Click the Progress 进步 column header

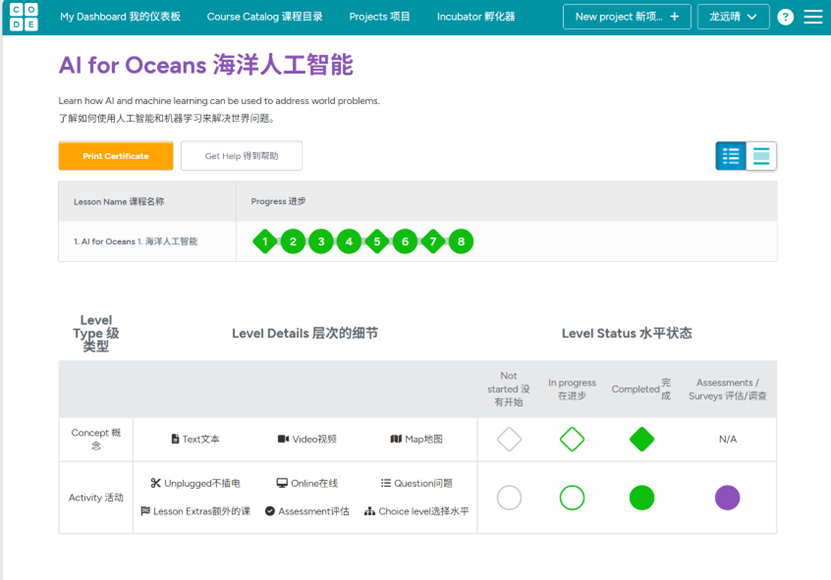(278, 201)
